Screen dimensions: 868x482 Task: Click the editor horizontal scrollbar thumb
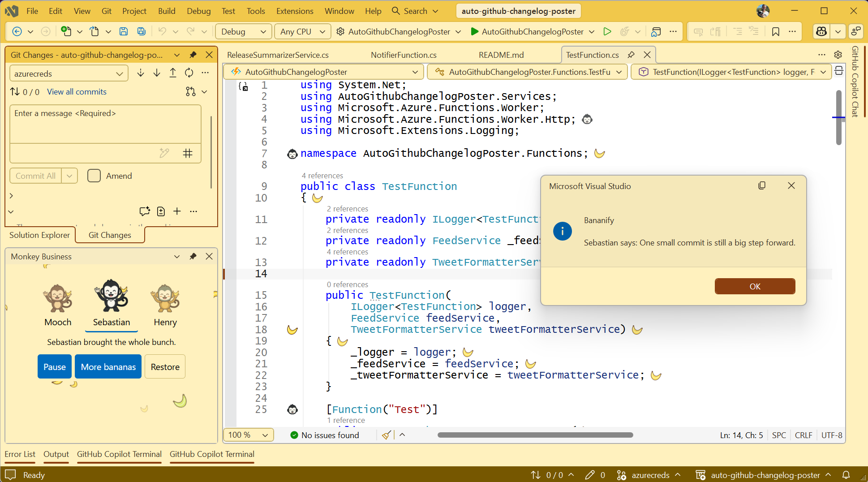pyautogui.click(x=535, y=435)
